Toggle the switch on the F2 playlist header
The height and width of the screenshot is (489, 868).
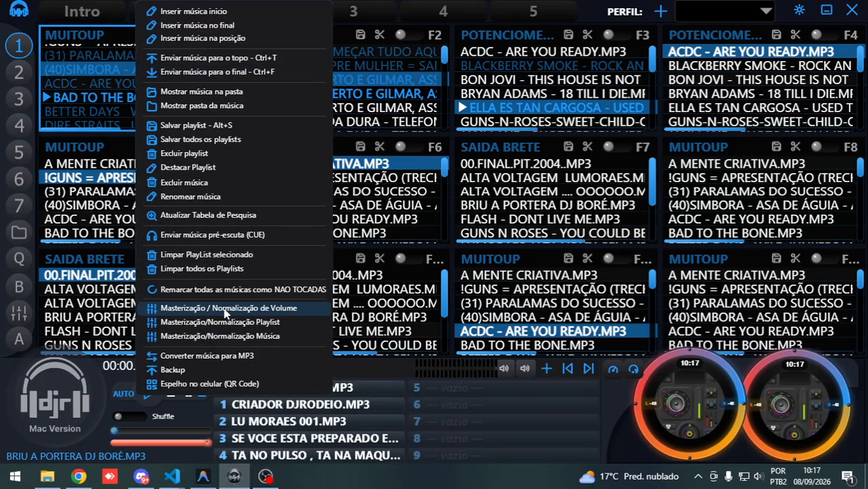404,35
